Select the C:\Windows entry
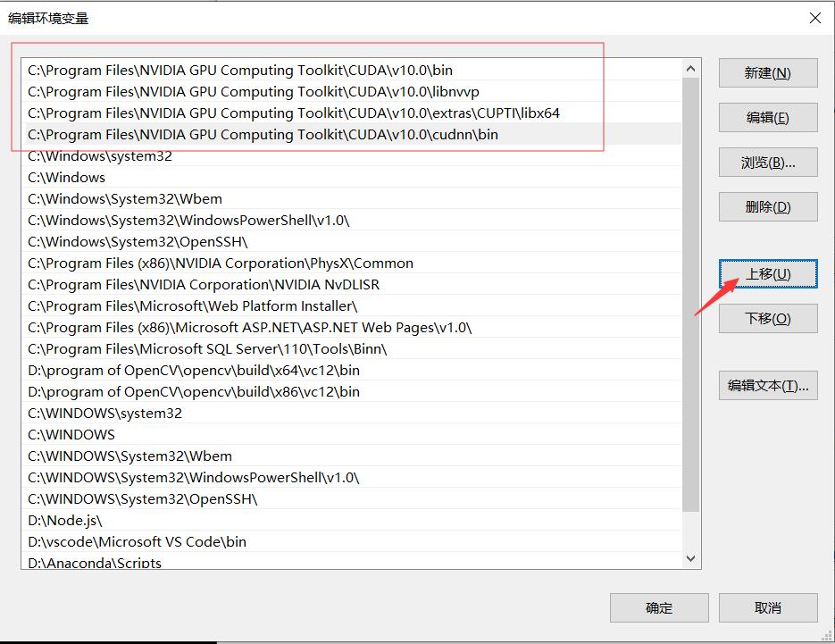This screenshot has width=835, height=644. coord(352,177)
